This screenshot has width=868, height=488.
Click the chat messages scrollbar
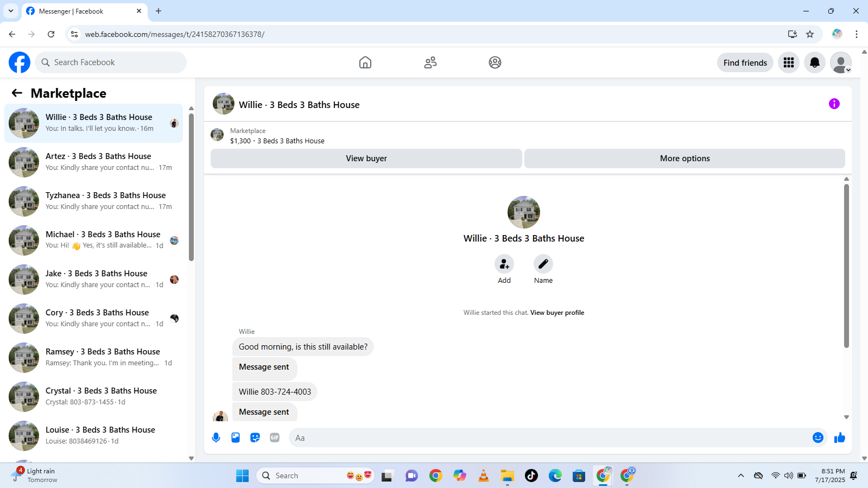tap(846, 266)
